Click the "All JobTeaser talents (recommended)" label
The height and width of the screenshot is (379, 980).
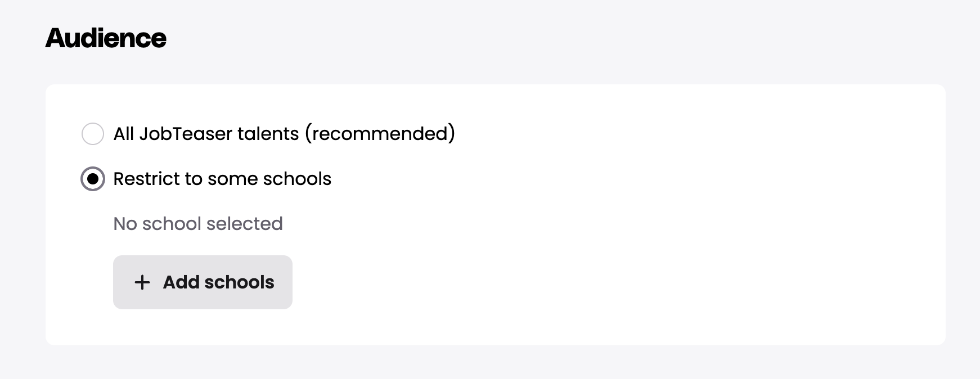[x=284, y=134]
